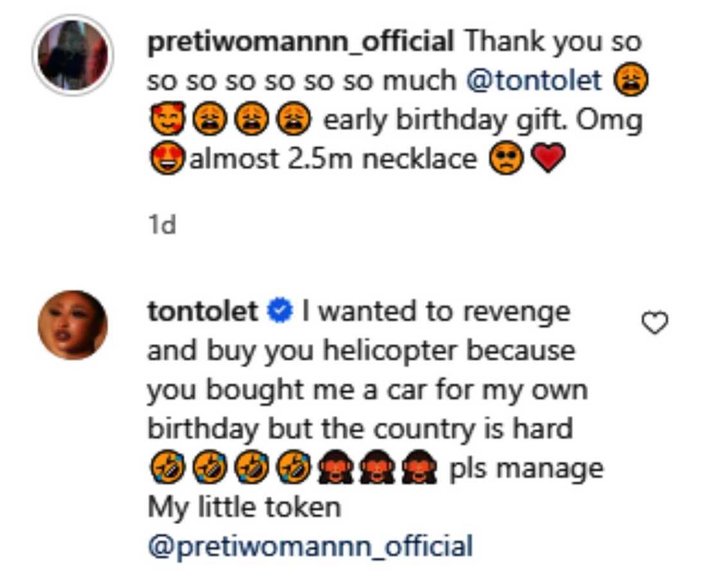This screenshot has width=719, height=588.
Task: Click the 1d timestamp
Action: (x=161, y=225)
